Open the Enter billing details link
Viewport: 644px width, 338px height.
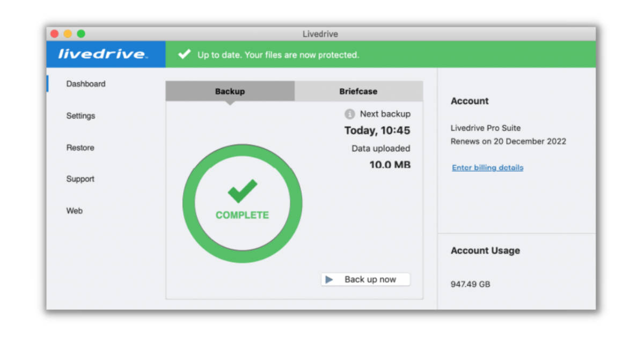click(x=487, y=168)
